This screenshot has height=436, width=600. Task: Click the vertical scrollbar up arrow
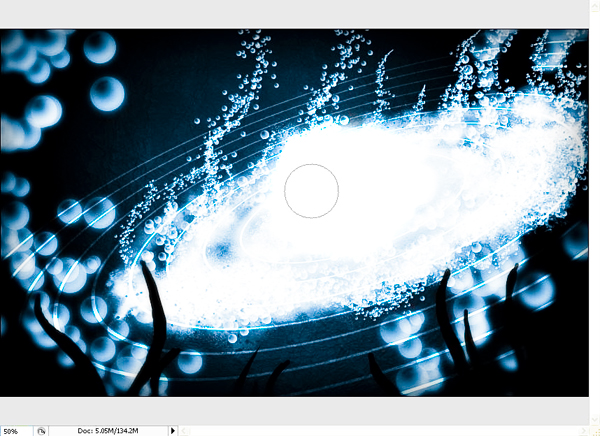[595, 7]
